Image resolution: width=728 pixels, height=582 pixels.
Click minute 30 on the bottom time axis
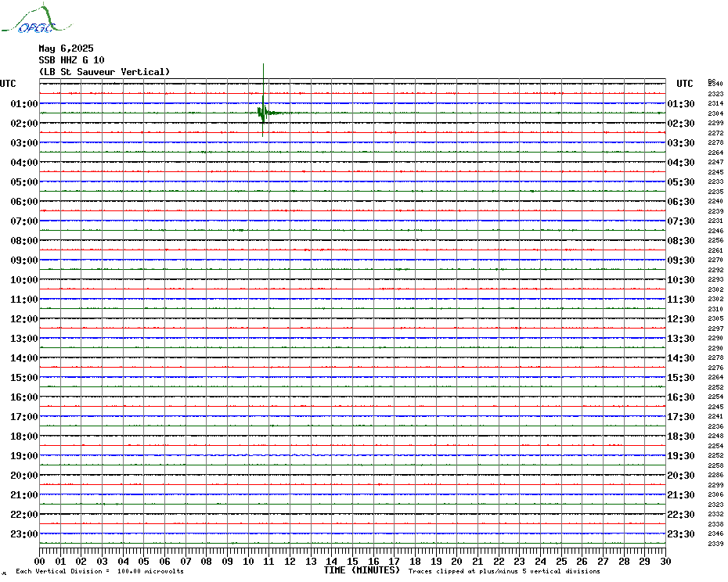(x=665, y=561)
